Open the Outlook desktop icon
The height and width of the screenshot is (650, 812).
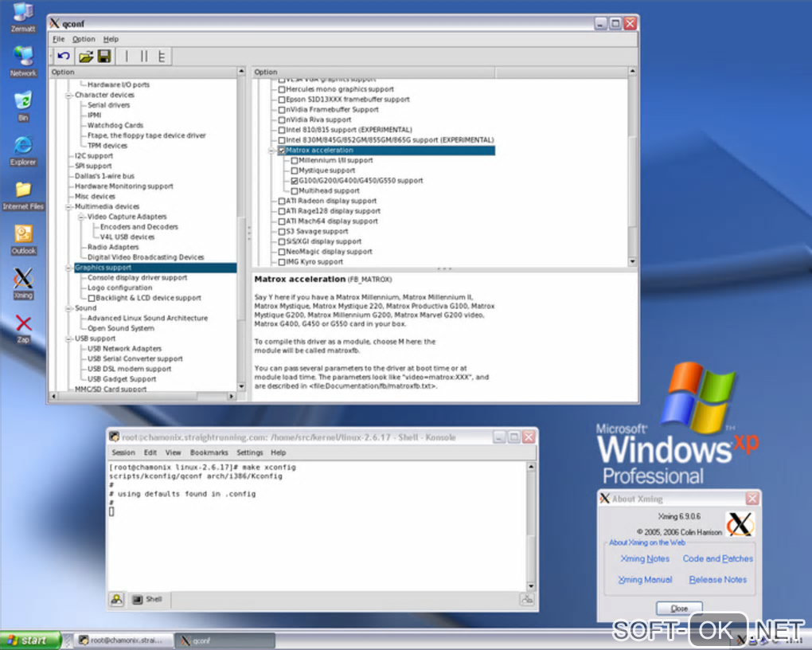pos(23,240)
